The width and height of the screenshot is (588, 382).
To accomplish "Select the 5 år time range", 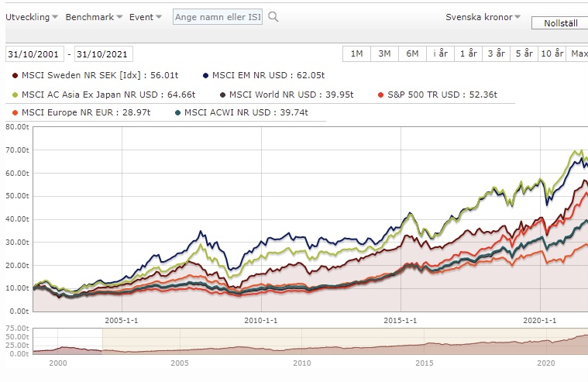I will point(524,53).
